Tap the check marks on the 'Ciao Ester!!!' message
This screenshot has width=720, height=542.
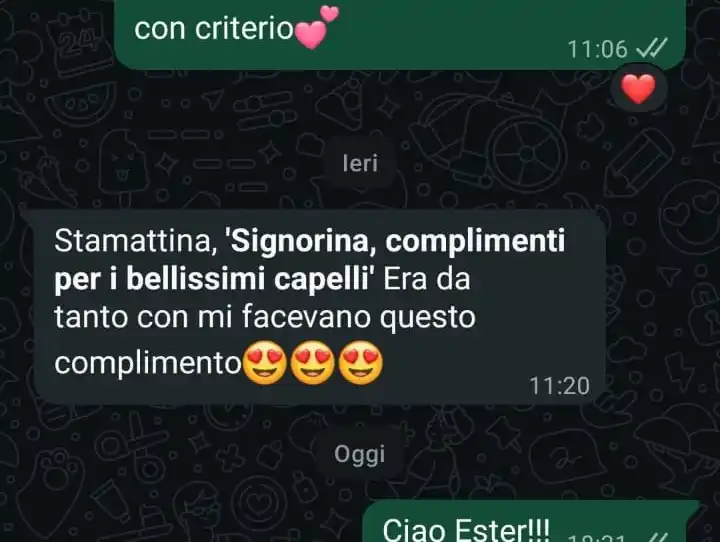click(x=660, y=537)
